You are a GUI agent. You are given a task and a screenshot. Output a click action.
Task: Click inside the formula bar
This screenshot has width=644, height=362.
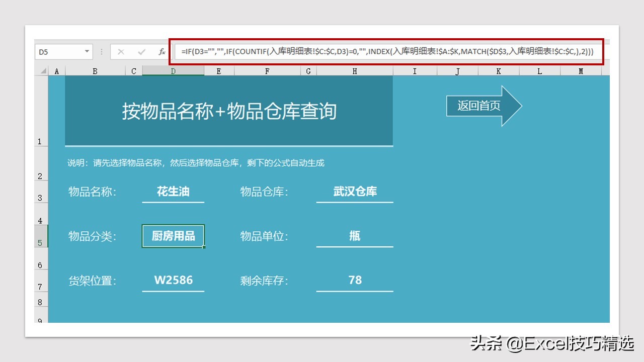[x=352, y=51]
